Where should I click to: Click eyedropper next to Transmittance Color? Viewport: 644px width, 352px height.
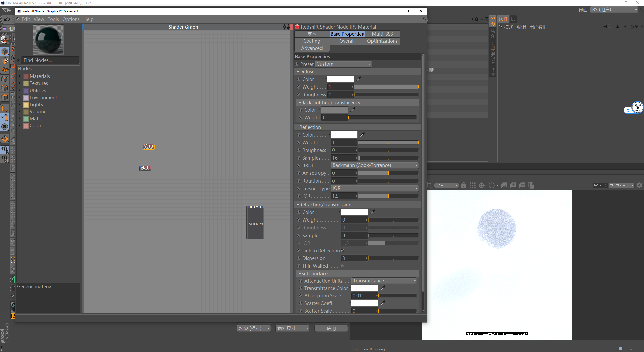[x=383, y=288]
